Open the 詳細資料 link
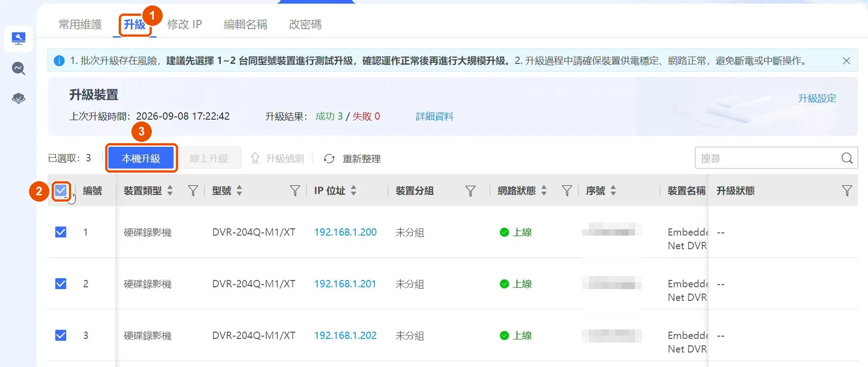This screenshot has width=868, height=367. 435,116
